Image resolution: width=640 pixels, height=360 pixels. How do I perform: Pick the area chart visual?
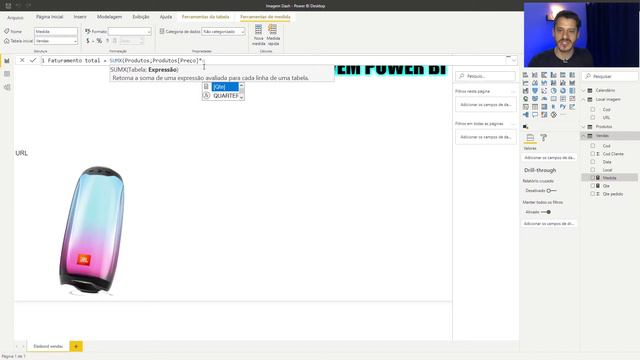[x=535, y=83]
